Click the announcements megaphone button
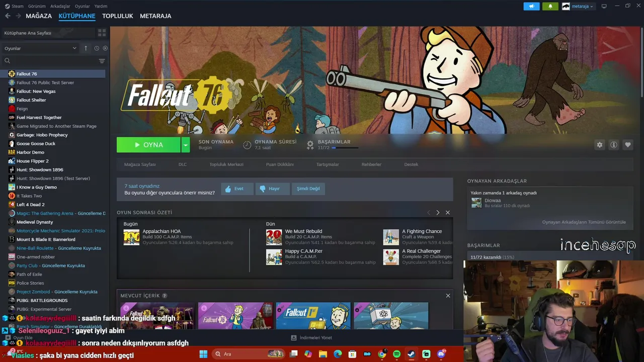644x362 pixels. click(531, 6)
